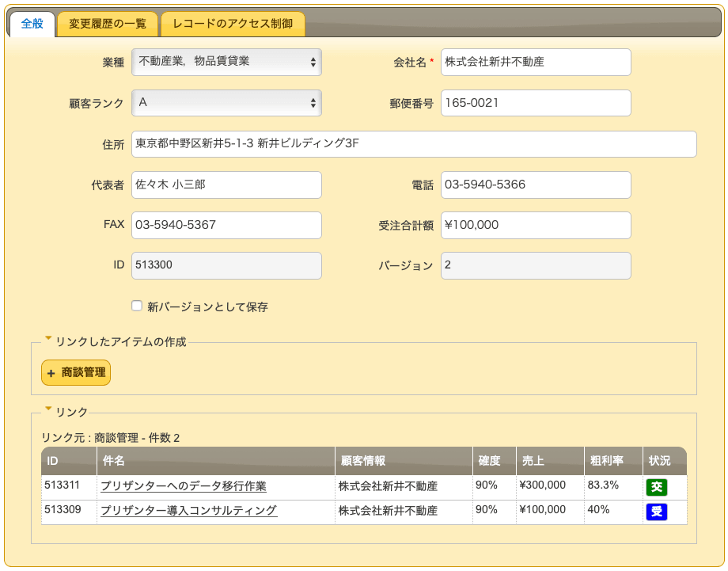Sort by the 売上 column header

point(550,461)
